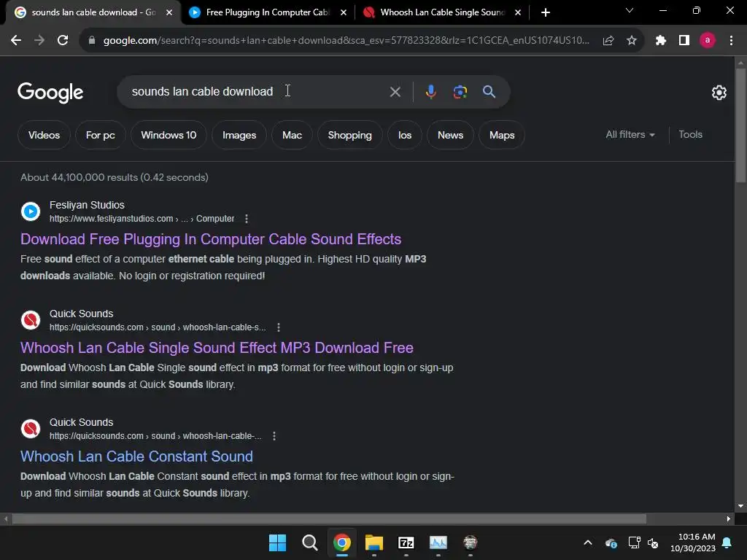Switch to Shopping results
747x560 pixels.
349,135
